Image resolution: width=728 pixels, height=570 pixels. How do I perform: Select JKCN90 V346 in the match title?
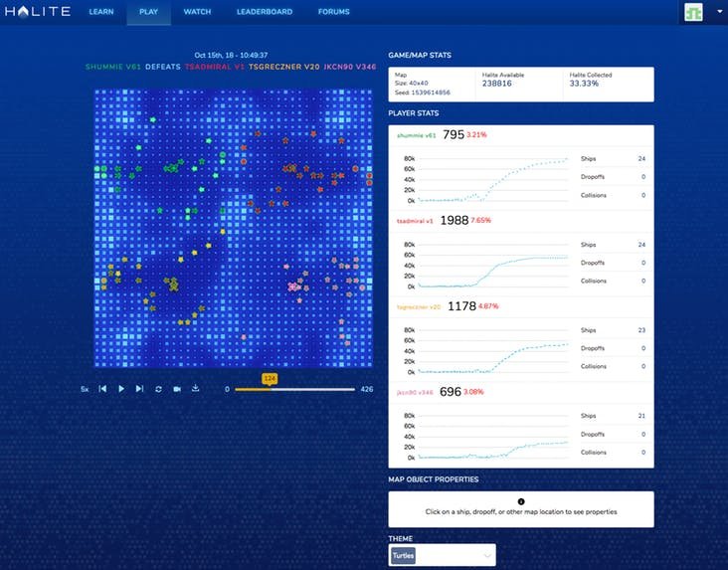pos(350,67)
